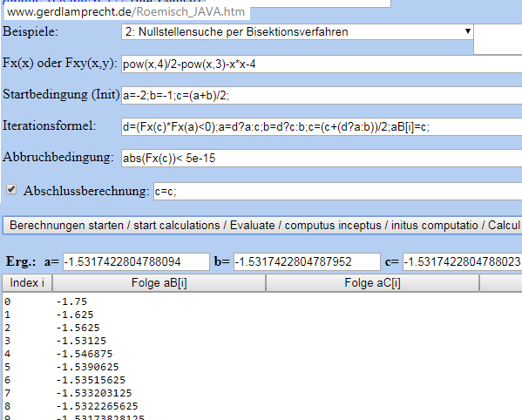
Task: Select the value -1.5390625 in row 5
Action: 87,367
